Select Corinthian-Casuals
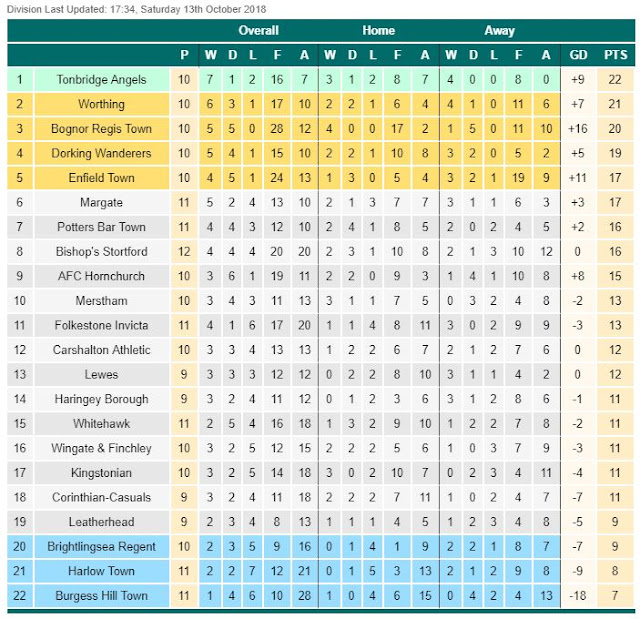 pyautogui.click(x=101, y=497)
